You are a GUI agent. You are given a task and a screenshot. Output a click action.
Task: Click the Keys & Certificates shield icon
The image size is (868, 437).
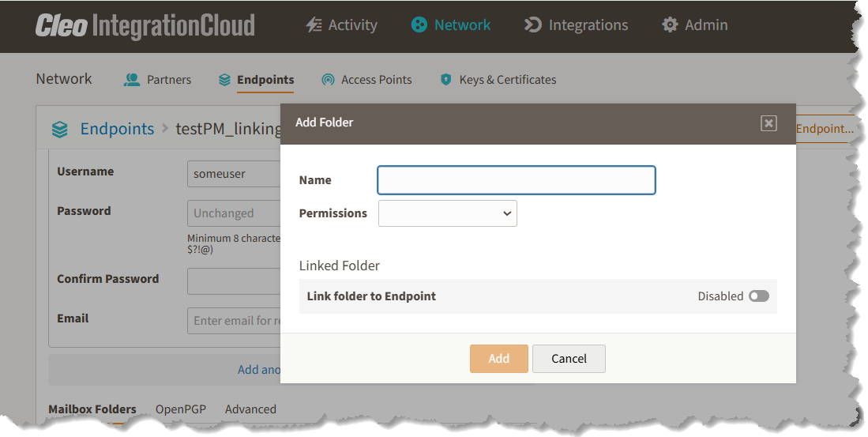pyautogui.click(x=445, y=80)
